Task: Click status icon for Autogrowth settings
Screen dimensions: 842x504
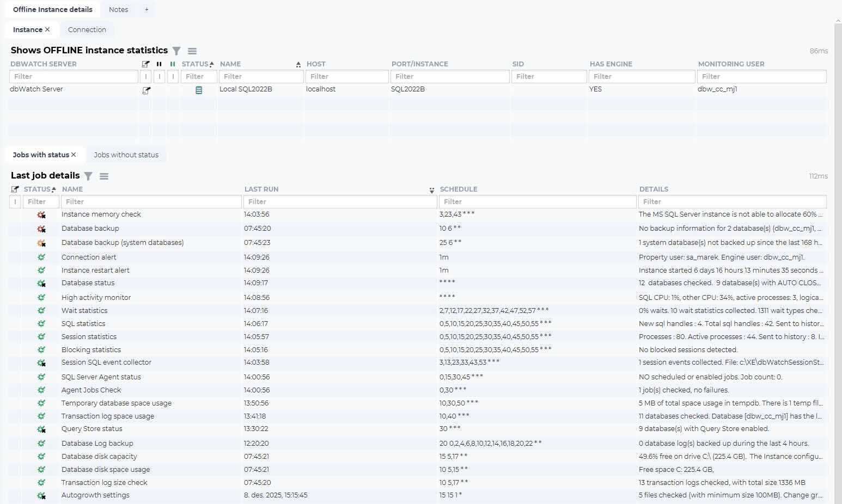Action: point(41,496)
